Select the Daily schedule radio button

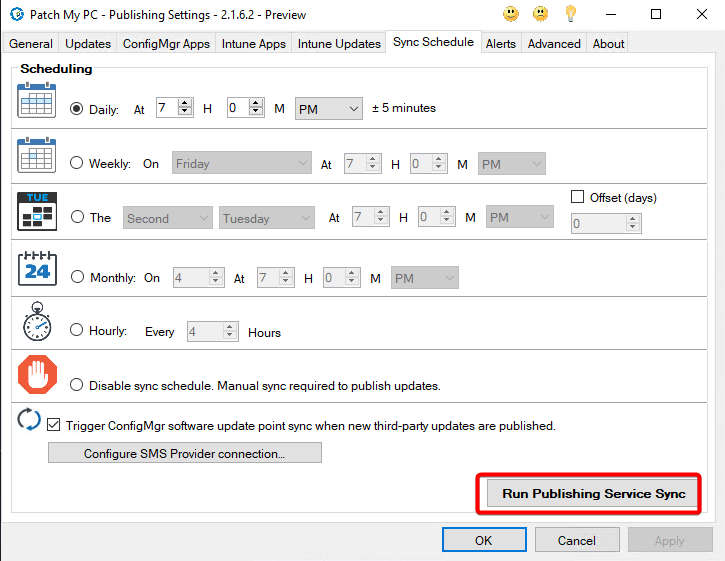coord(76,109)
